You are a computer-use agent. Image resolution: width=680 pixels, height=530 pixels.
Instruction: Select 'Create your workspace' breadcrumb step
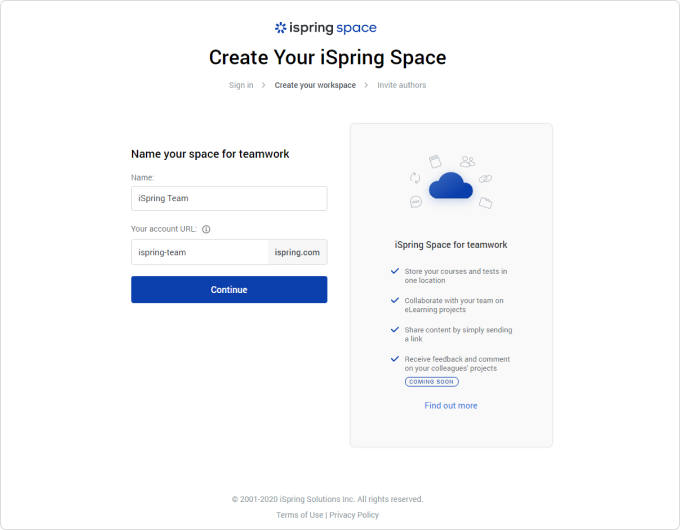point(315,85)
